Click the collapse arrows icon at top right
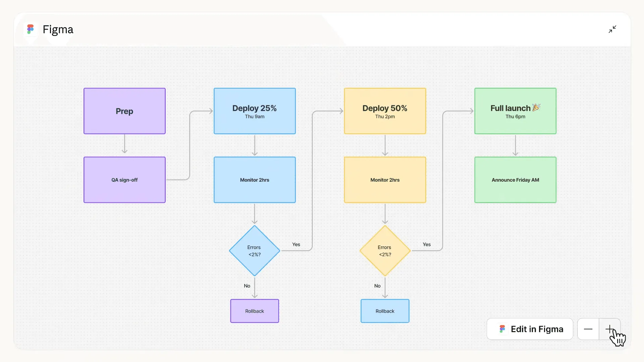The height and width of the screenshot is (362, 644). coord(612,29)
